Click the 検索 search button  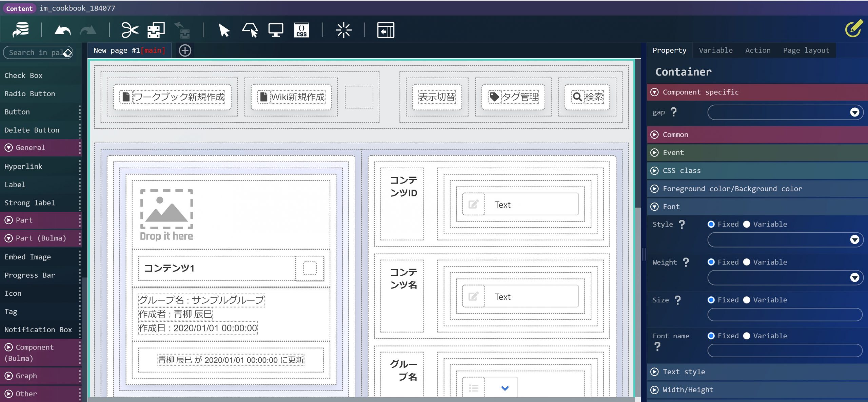click(587, 97)
